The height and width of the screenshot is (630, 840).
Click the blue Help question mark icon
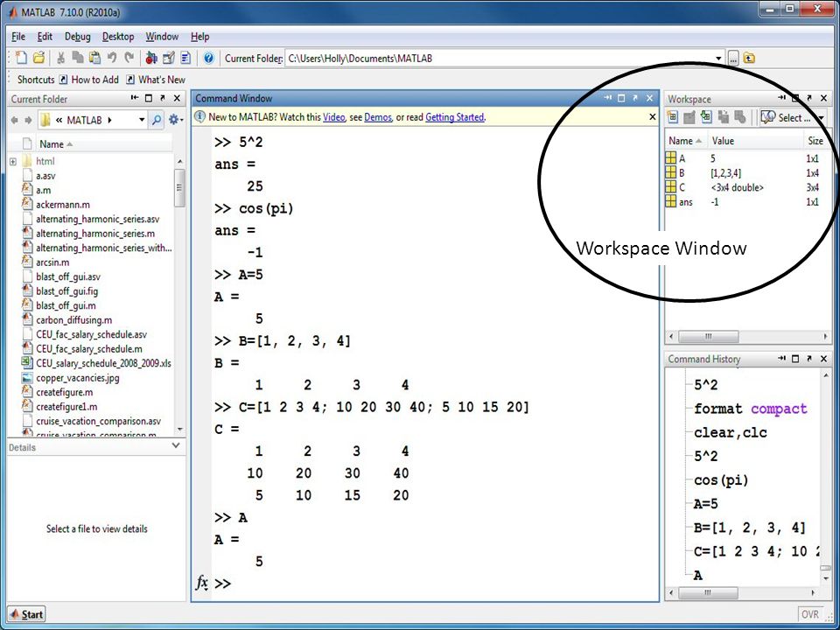pyautogui.click(x=209, y=58)
